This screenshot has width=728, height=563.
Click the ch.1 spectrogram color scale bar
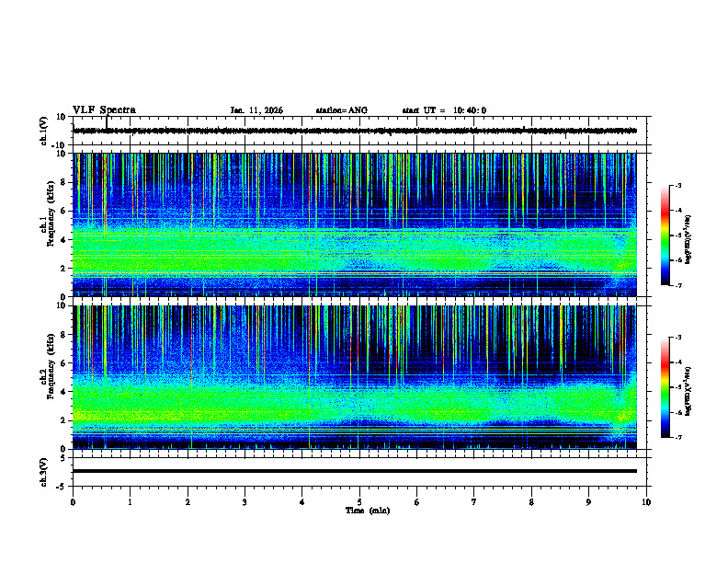pyautogui.click(x=665, y=236)
